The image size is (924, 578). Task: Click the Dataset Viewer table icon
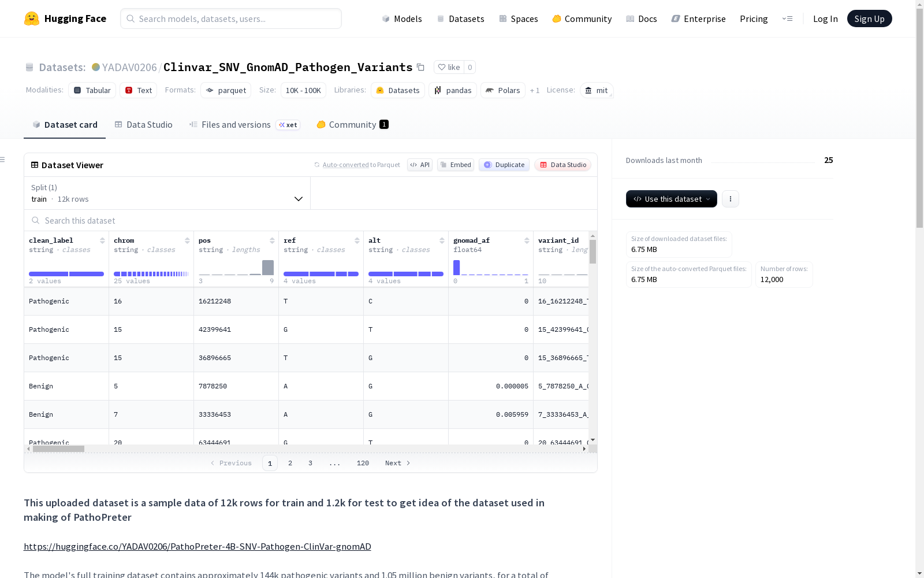35,165
